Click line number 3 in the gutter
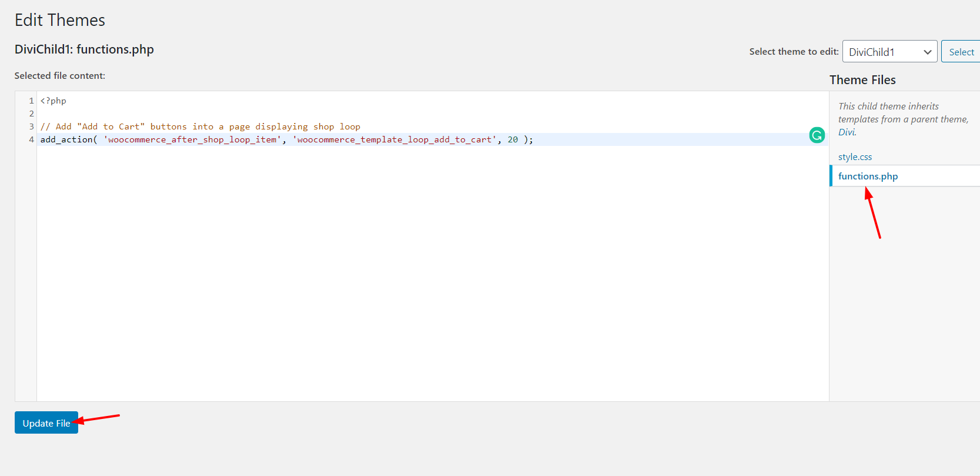Viewport: 980px width, 476px height. 32,127
